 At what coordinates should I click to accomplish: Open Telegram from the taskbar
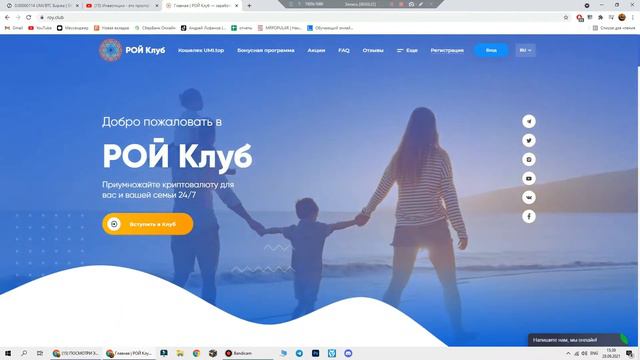point(299,353)
